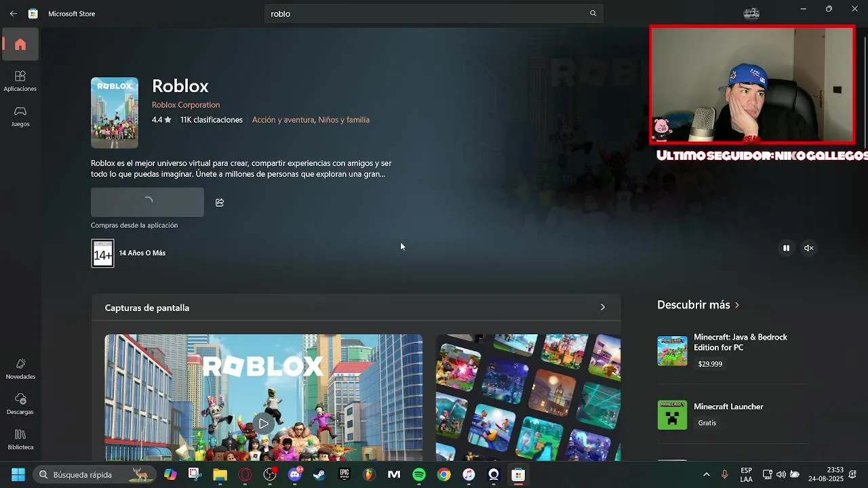The height and width of the screenshot is (488, 868).
Task: Click the microphone tray icon
Action: click(725, 474)
